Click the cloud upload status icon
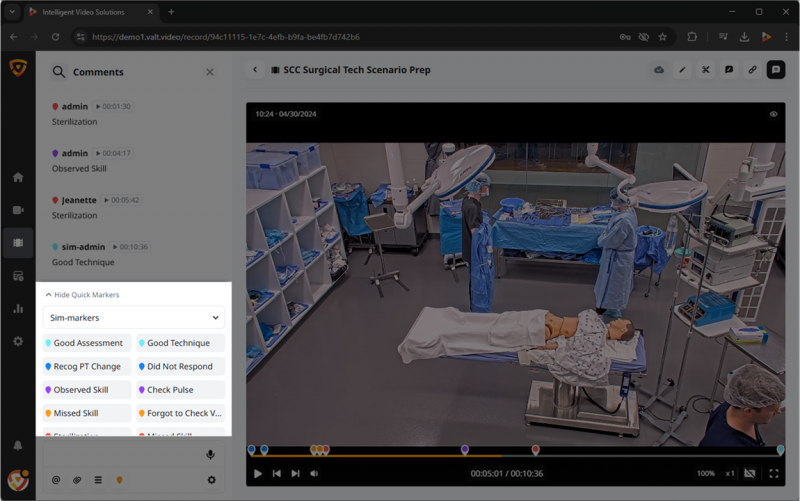800x501 pixels. pos(659,70)
